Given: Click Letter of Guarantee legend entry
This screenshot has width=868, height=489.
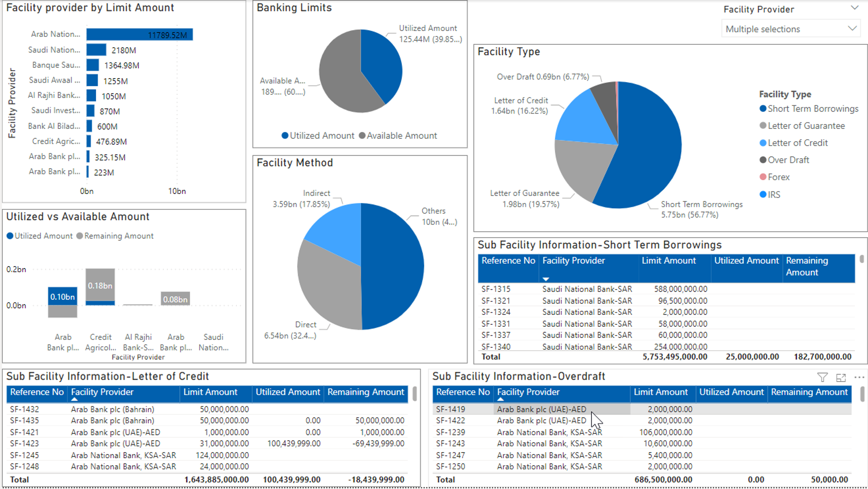Looking at the screenshot, I should pos(806,126).
